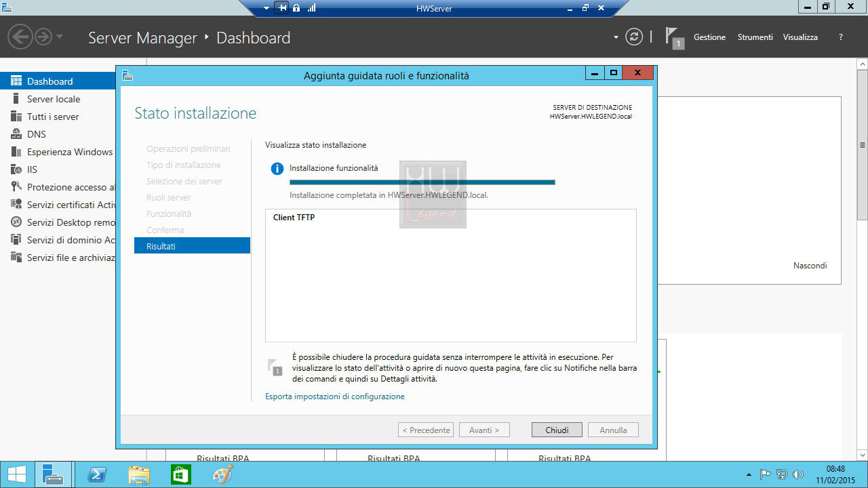The image size is (868, 488).
Task: Click the notification flag icon in the wizard
Action: 275,367
